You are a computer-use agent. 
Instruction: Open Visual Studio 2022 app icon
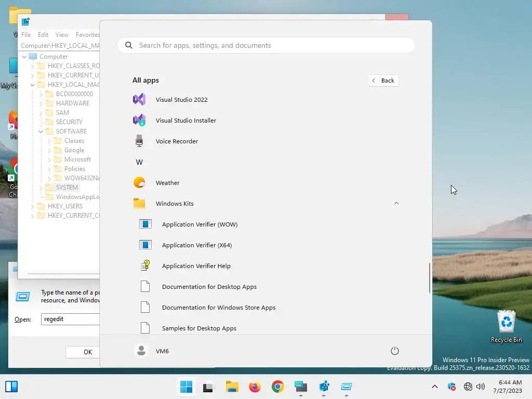click(x=139, y=99)
